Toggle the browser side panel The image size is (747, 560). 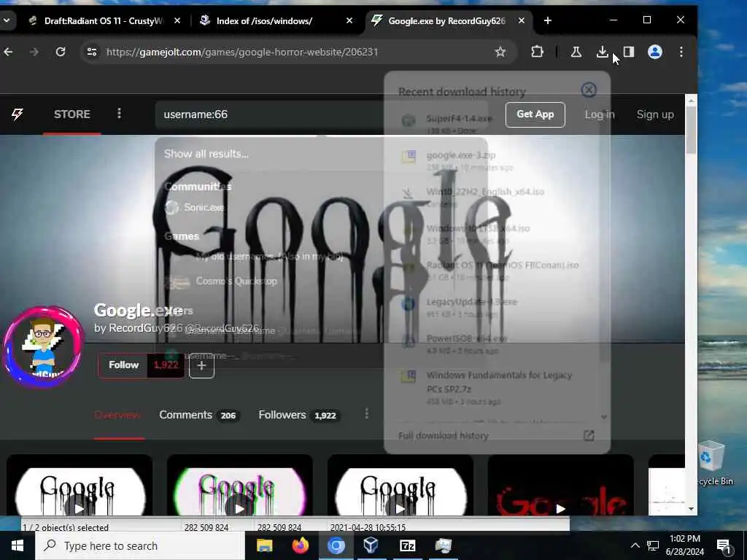(628, 52)
